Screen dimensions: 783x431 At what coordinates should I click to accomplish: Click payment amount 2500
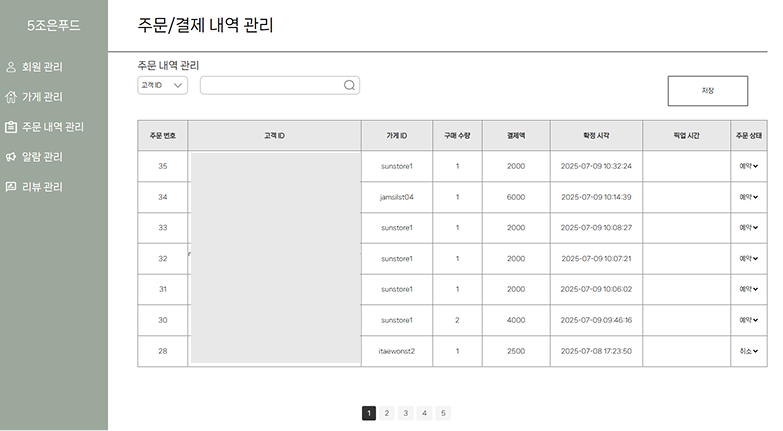[516, 351]
